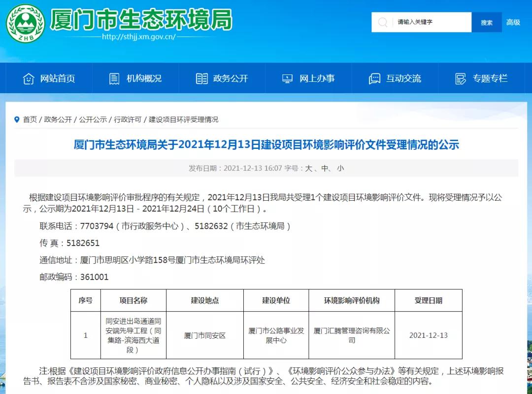532x394 pixels.
Task: Select large font size 大
Action: point(309,168)
